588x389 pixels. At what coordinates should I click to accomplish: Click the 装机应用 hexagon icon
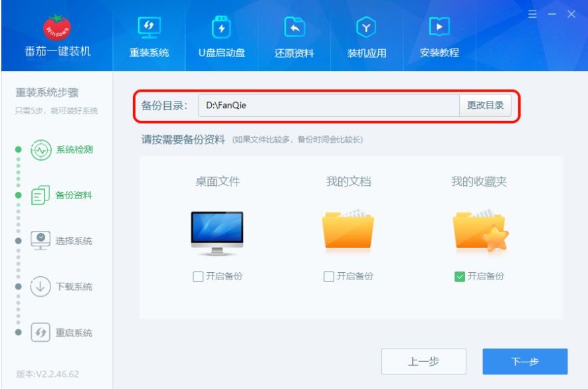coord(366,27)
